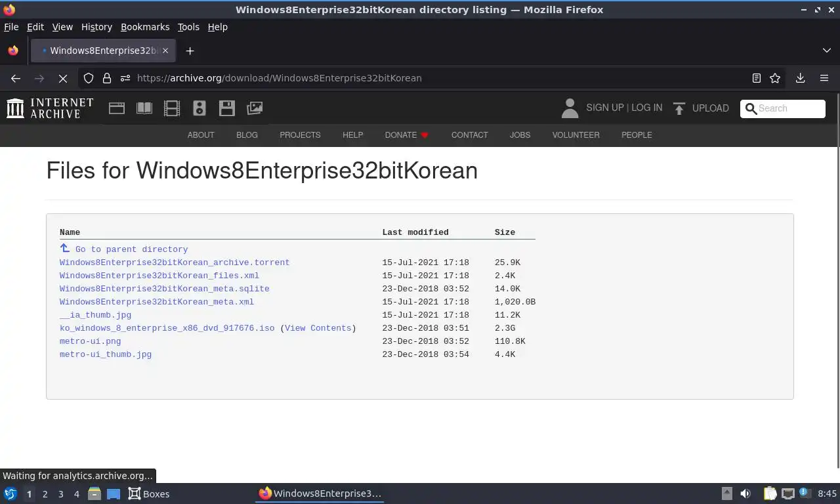Viewport: 840px width, 504px height.
Task: Open the Video film icon
Action: [x=172, y=108]
